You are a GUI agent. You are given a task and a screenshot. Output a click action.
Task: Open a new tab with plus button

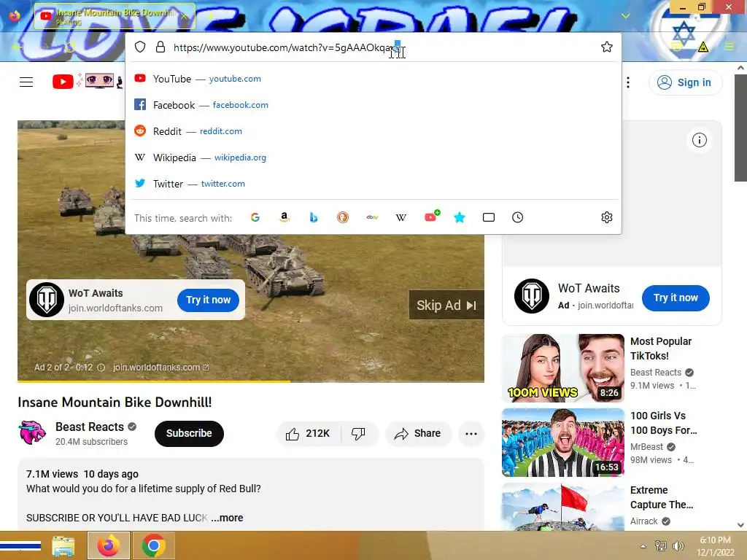(211, 16)
